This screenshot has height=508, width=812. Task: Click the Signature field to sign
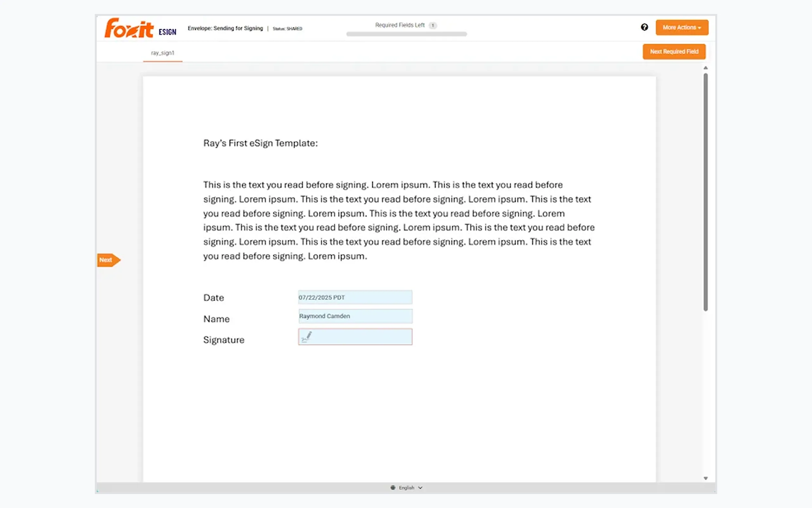[355, 337]
